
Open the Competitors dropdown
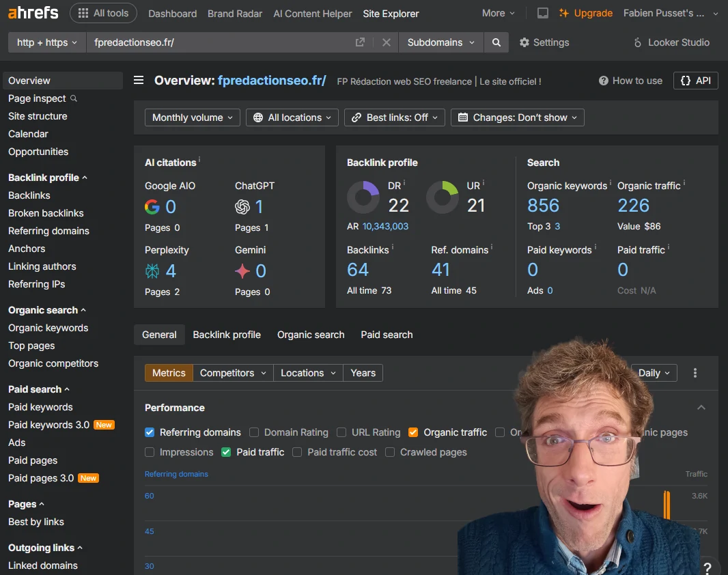click(x=233, y=373)
